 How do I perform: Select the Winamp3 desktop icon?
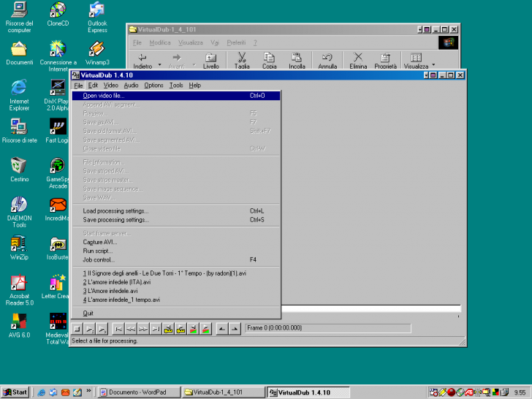(x=97, y=53)
